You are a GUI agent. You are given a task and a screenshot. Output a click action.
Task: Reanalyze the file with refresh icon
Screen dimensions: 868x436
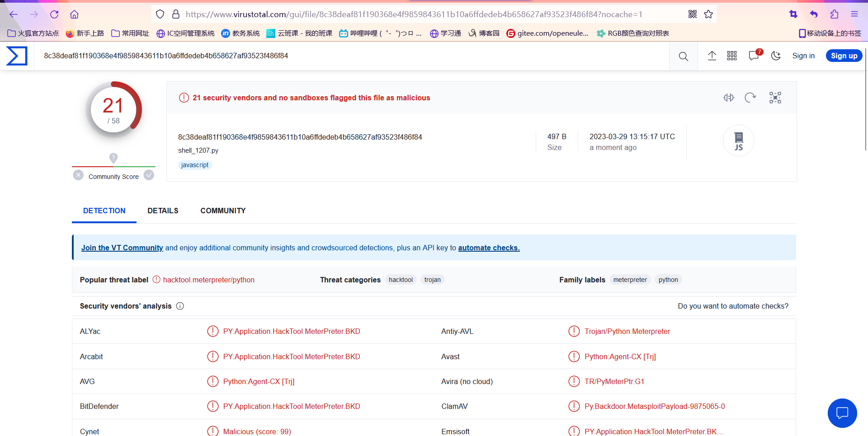pyautogui.click(x=750, y=98)
